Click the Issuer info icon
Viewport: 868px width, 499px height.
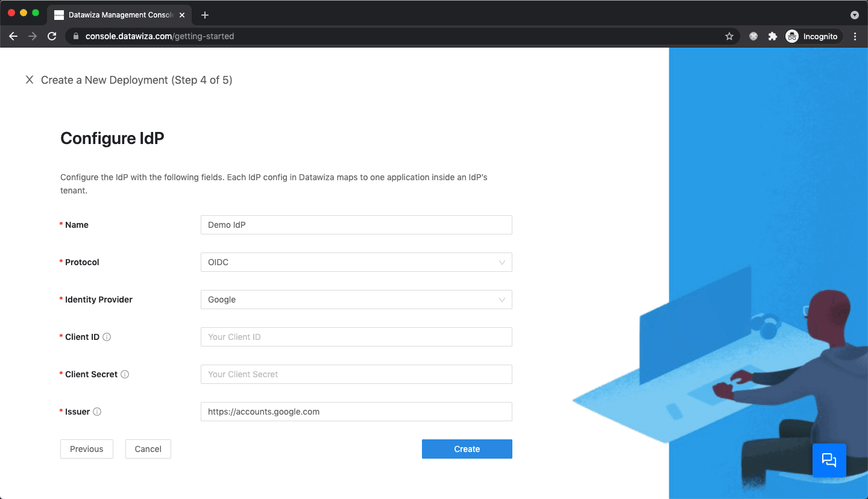click(97, 412)
